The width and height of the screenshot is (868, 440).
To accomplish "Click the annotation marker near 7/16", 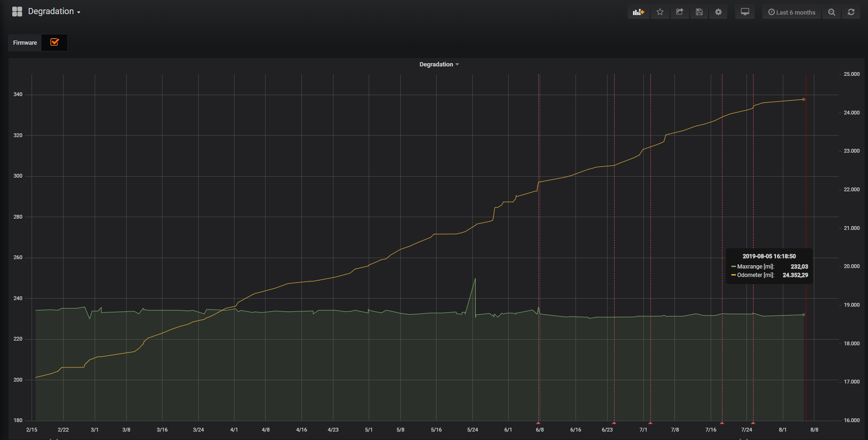I will pos(722,423).
